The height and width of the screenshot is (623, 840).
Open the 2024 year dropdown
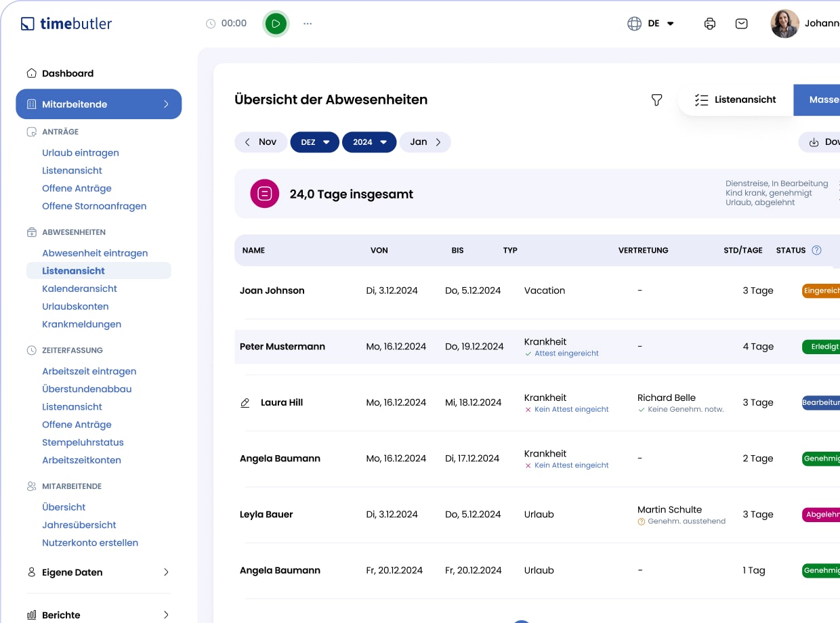click(x=369, y=142)
